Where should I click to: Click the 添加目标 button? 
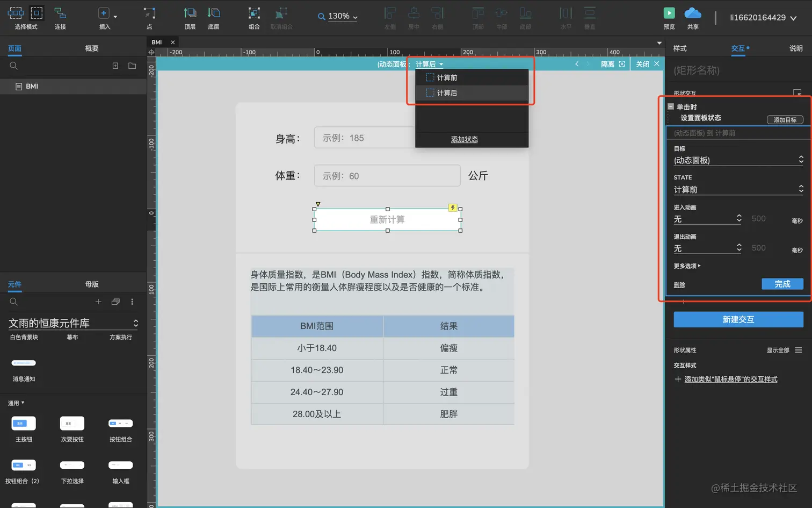pos(785,120)
